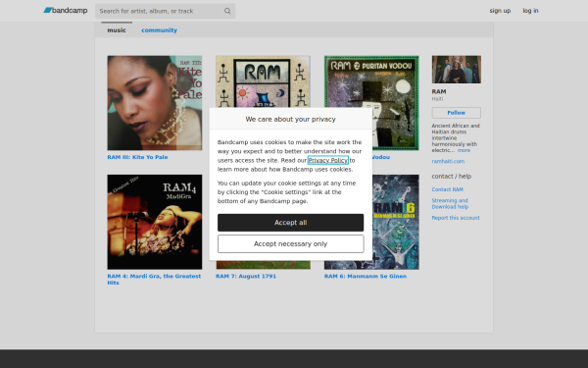Click the contact / help heading
588x368 pixels.
click(452, 176)
